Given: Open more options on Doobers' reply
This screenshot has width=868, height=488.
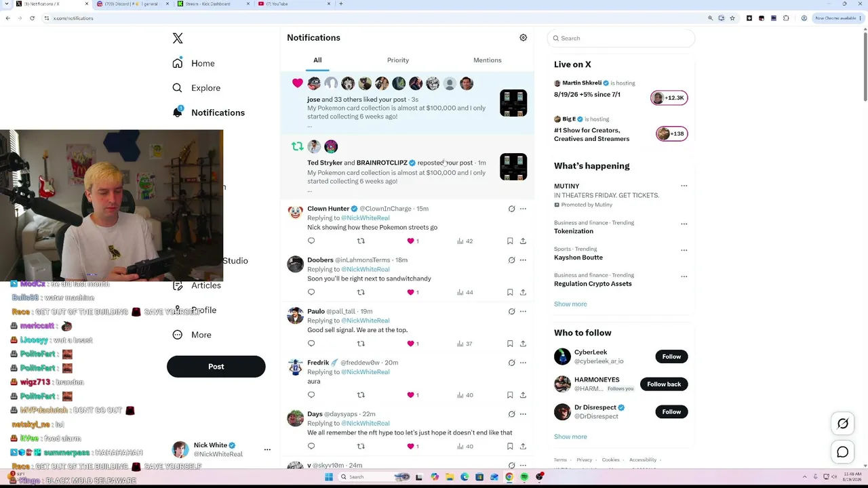Looking at the screenshot, I should (523, 260).
